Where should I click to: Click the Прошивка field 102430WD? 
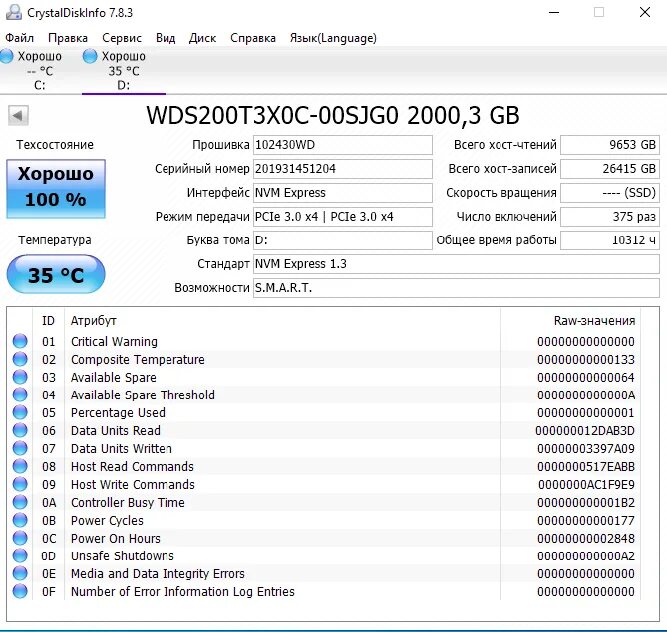(342, 145)
